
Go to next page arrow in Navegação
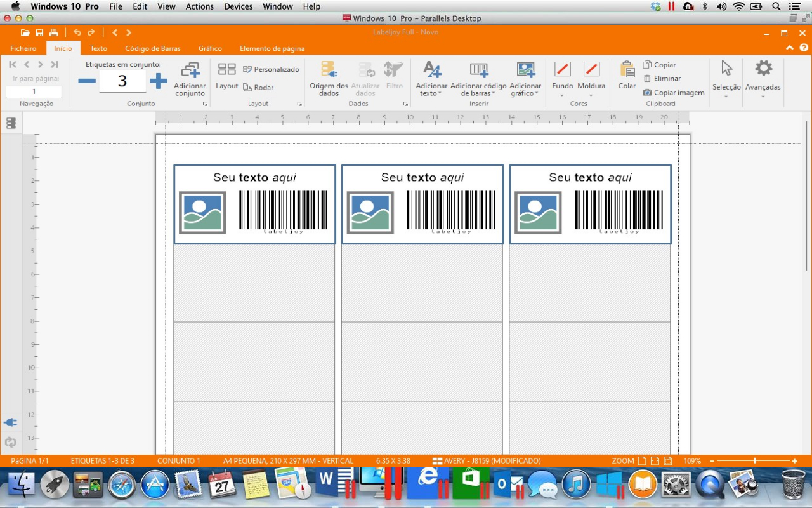coord(41,64)
